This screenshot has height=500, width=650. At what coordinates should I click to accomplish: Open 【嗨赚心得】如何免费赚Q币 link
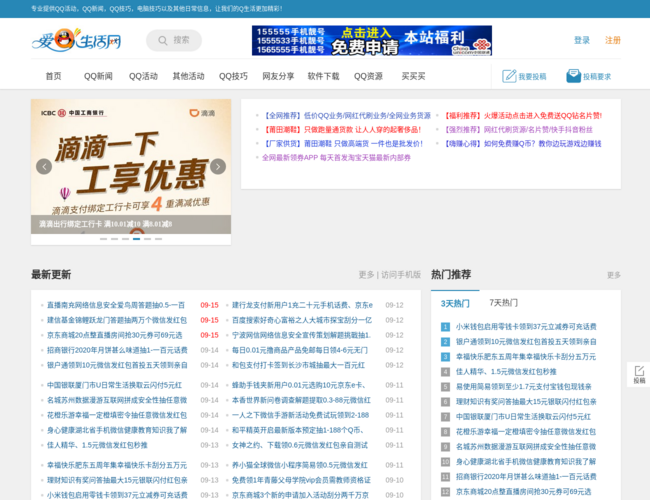tap(522, 144)
